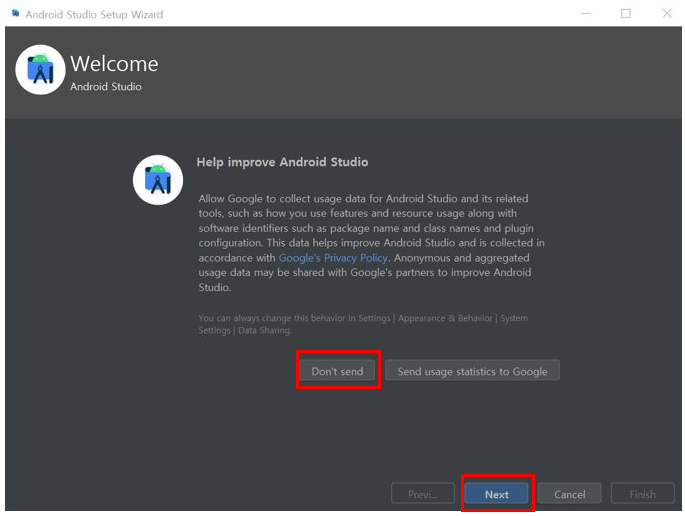Click the 'You can always change this behavior' note

click(x=363, y=324)
